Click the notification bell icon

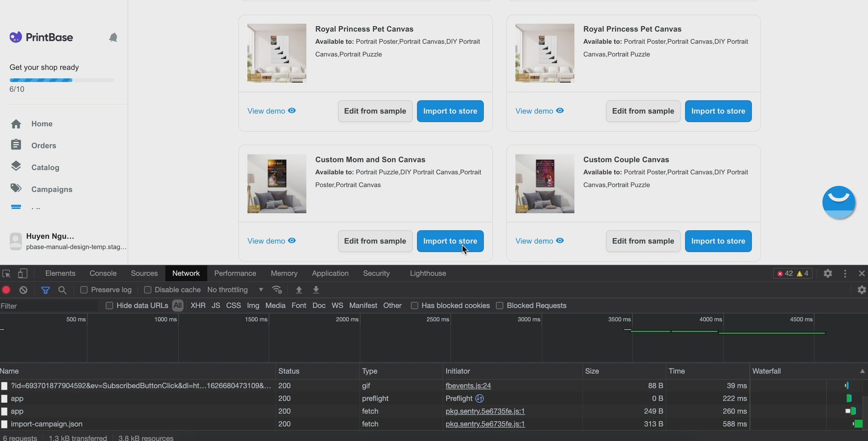coord(113,38)
